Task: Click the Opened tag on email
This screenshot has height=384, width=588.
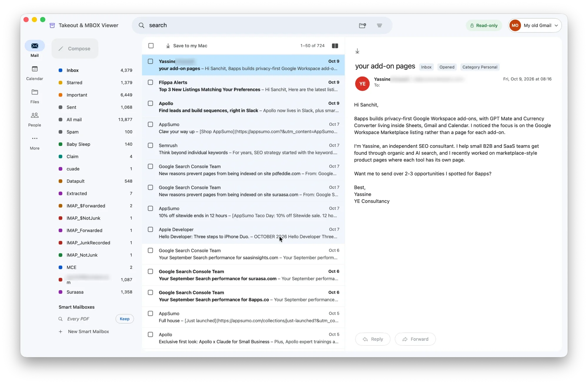Action: tap(447, 67)
